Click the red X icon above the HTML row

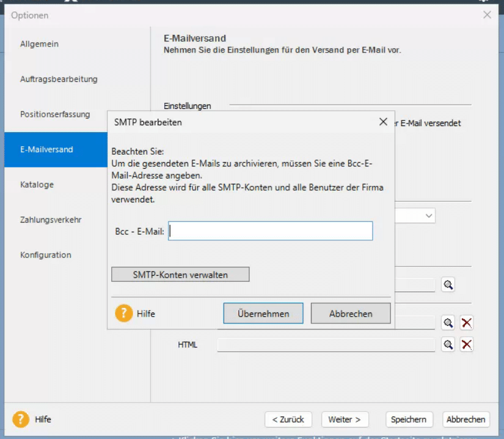[467, 323]
